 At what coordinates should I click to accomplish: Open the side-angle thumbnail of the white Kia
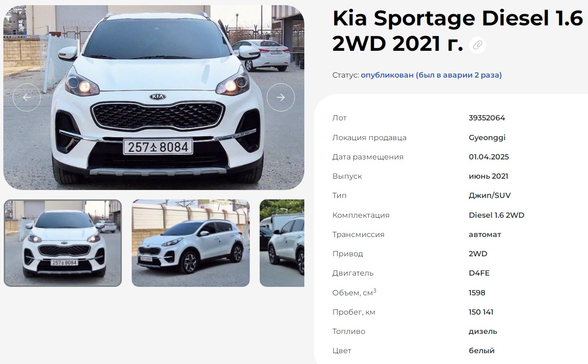191,243
